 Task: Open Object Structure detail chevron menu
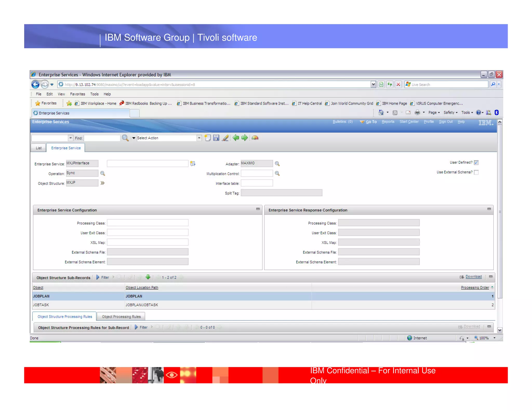pyautogui.click(x=103, y=183)
